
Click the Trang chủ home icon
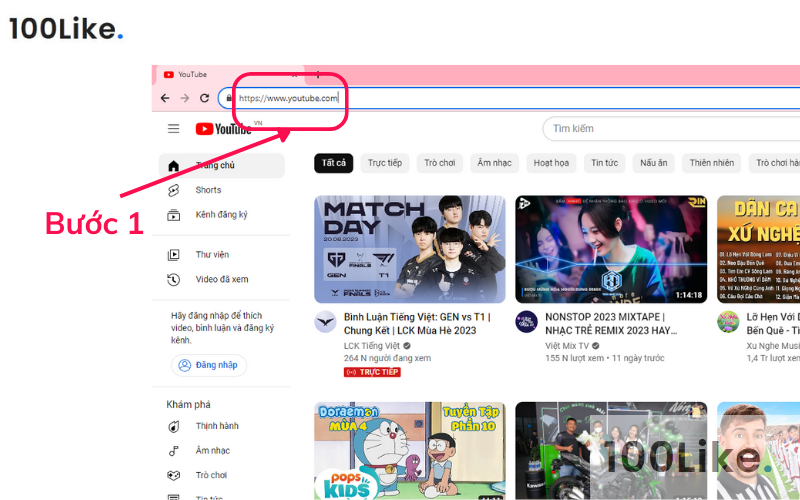(x=173, y=166)
